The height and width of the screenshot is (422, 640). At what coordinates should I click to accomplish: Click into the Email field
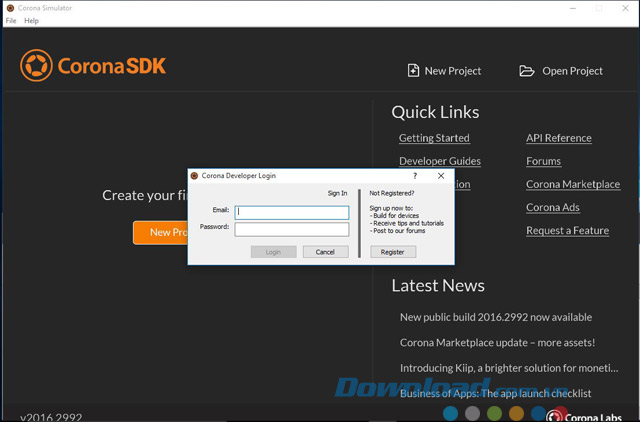(x=292, y=212)
